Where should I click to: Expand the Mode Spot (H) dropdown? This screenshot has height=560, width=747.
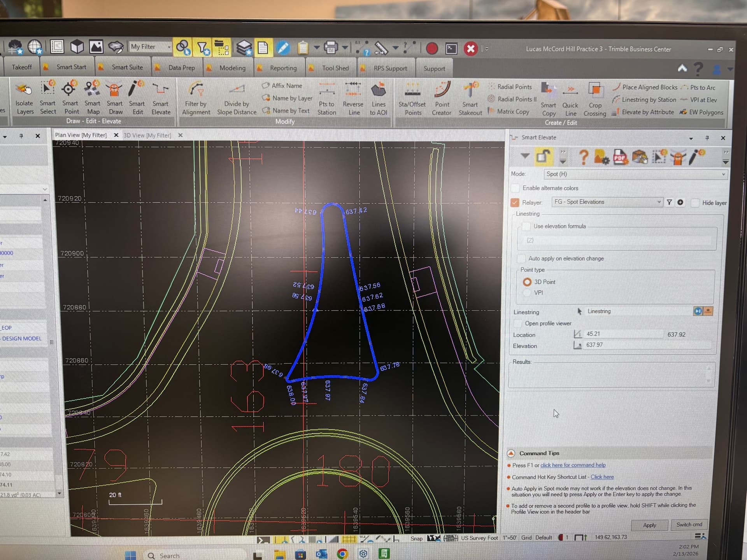coord(722,174)
